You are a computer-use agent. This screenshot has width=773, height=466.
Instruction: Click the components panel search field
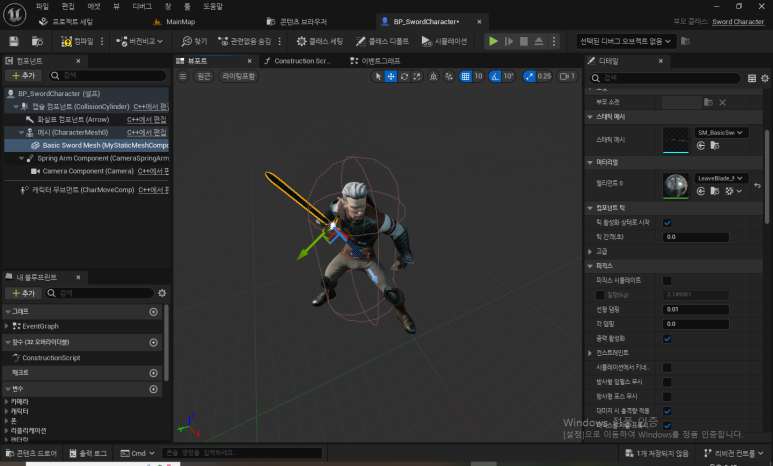click(107, 75)
